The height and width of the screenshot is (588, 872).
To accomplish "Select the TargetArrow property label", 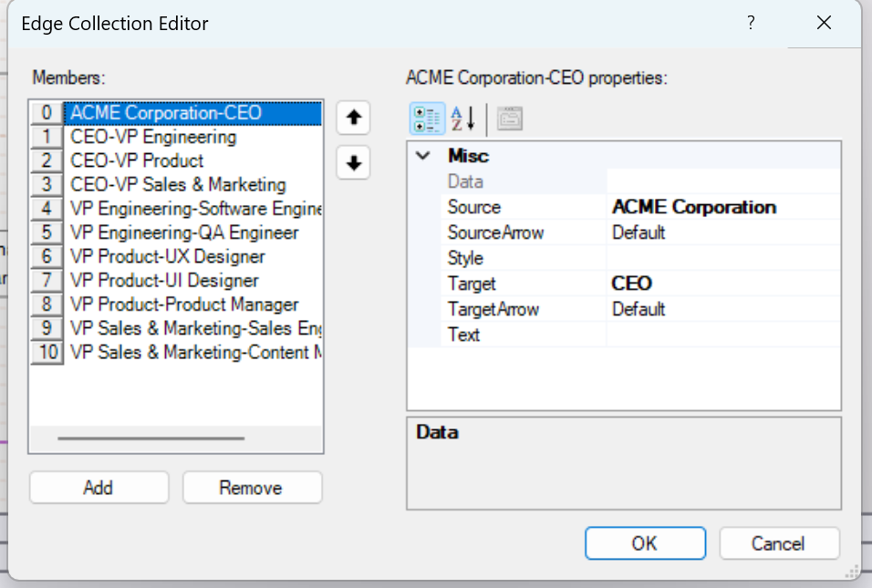I will coord(493,309).
